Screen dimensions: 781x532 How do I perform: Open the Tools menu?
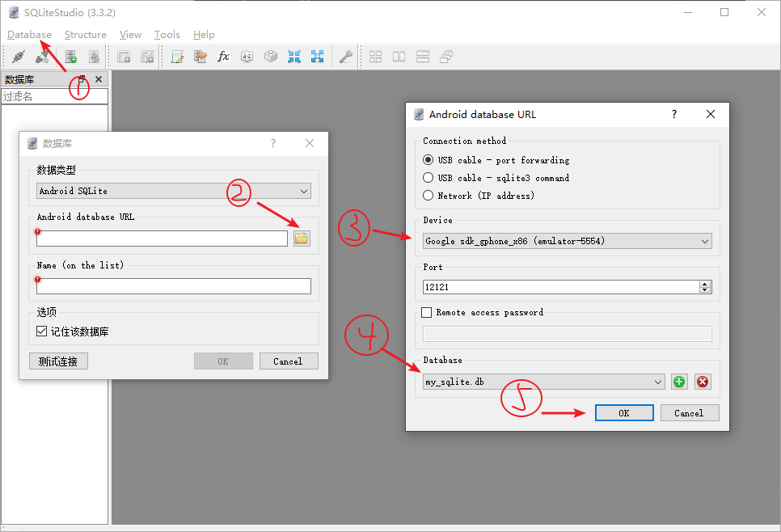167,34
